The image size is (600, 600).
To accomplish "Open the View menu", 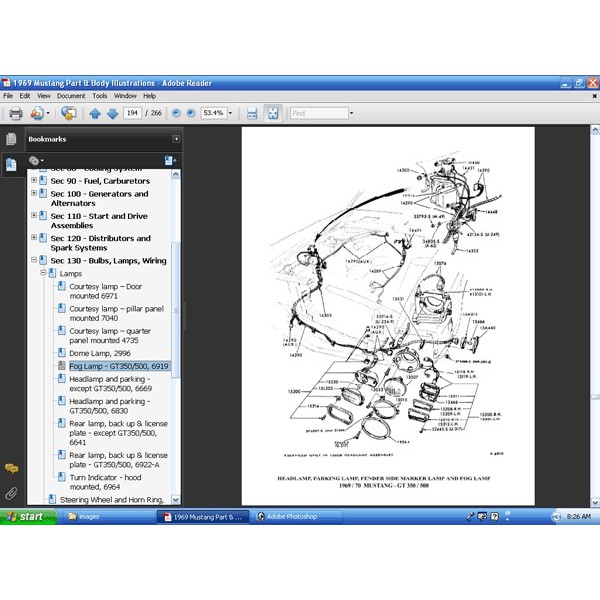I will point(44,96).
